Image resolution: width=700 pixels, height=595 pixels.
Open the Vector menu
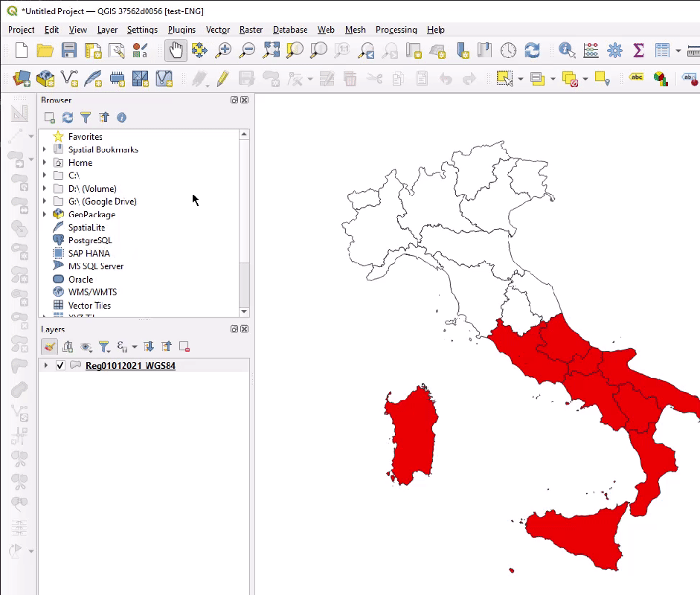tap(218, 30)
